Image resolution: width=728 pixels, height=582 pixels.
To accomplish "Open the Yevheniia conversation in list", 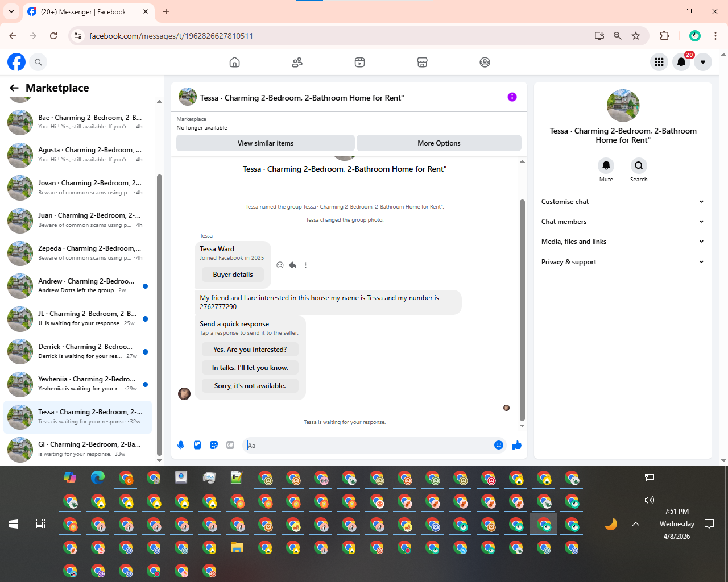I will click(x=78, y=384).
